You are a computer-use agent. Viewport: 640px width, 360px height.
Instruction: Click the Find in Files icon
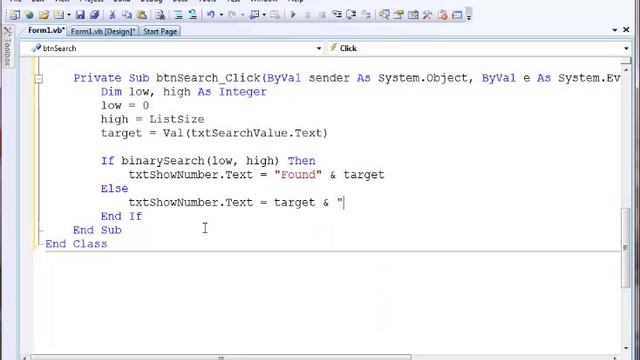click(x=160, y=15)
